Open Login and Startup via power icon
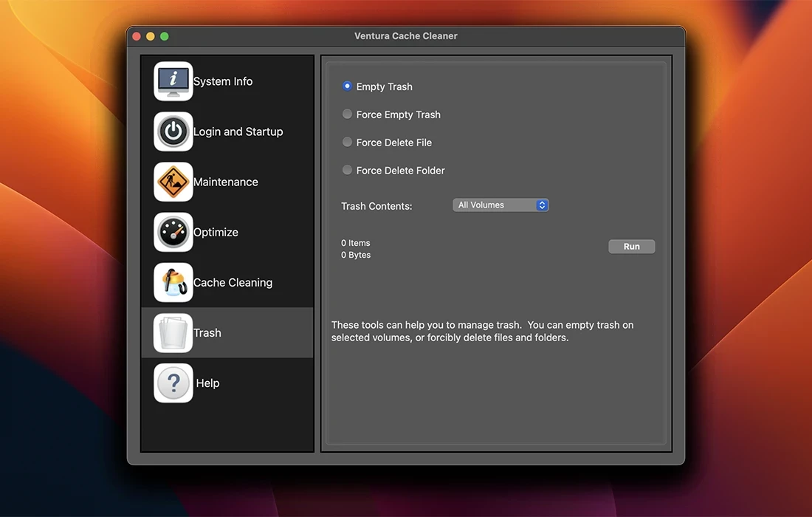This screenshot has width=812, height=517. tap(173, 131)
